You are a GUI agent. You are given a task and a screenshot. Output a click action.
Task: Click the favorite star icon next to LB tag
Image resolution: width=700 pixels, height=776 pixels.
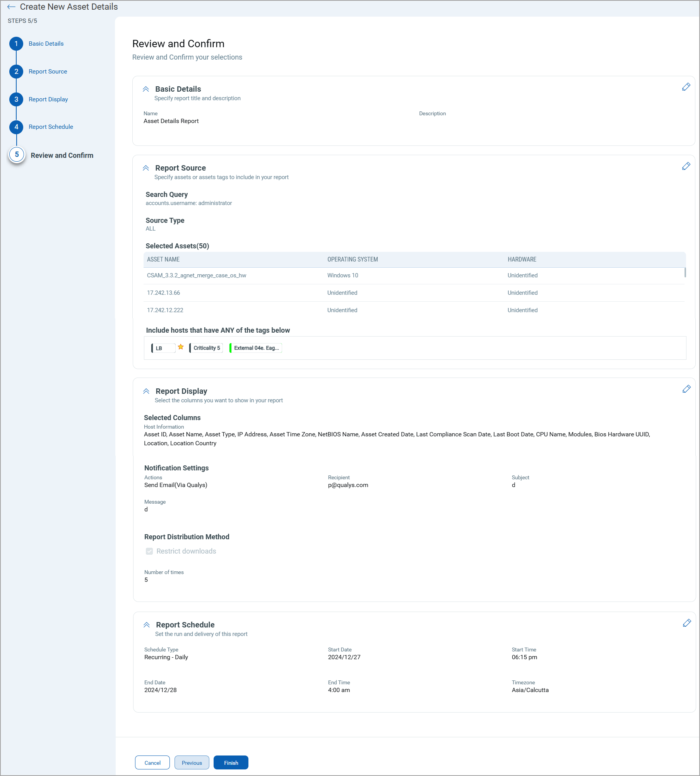coord(181,347)
